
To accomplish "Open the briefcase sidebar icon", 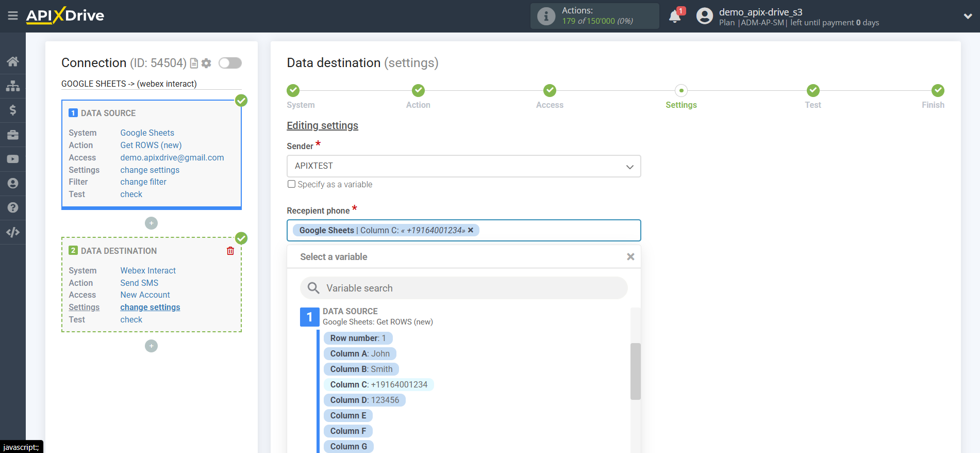I will point(13,135).
